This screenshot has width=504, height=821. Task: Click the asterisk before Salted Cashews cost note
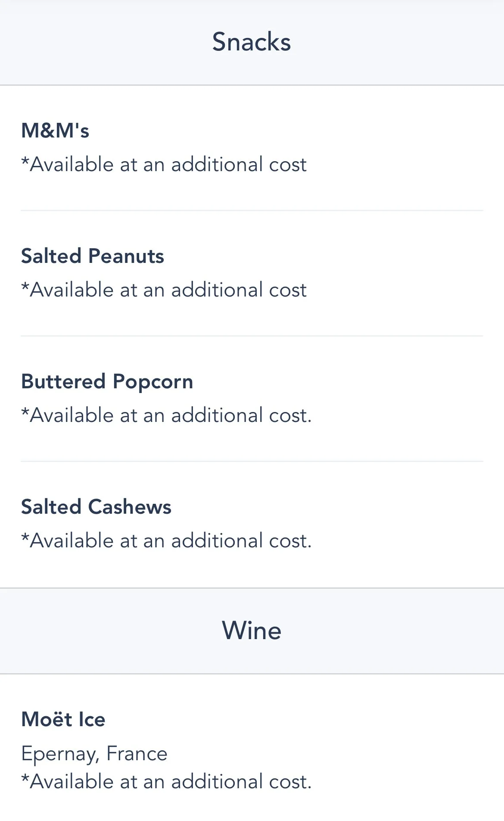click(25, 537)
